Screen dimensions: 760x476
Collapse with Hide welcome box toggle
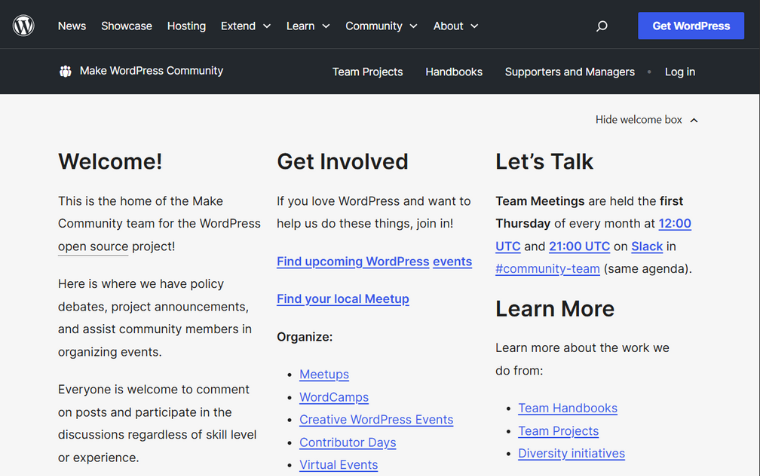tap(647, 120)
